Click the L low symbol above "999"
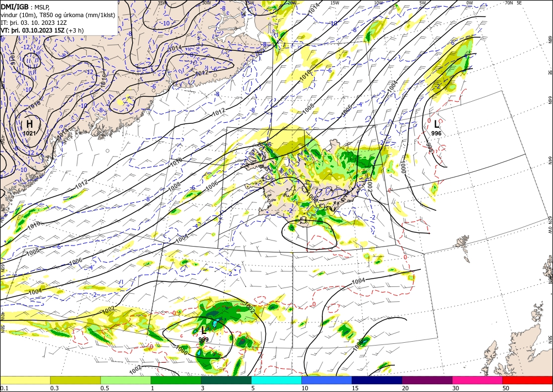553x392 pixels. coord(204,330)
